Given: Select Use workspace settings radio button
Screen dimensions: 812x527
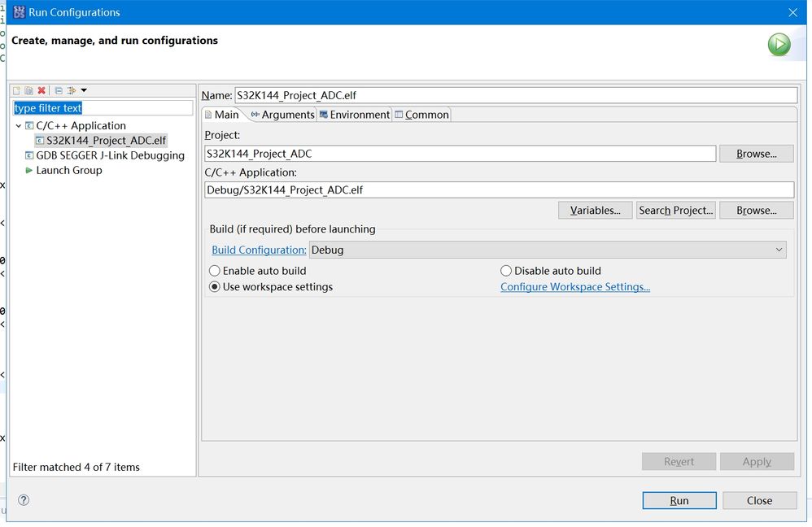Looking at the screenshot, I should click(x=215, y=287).
